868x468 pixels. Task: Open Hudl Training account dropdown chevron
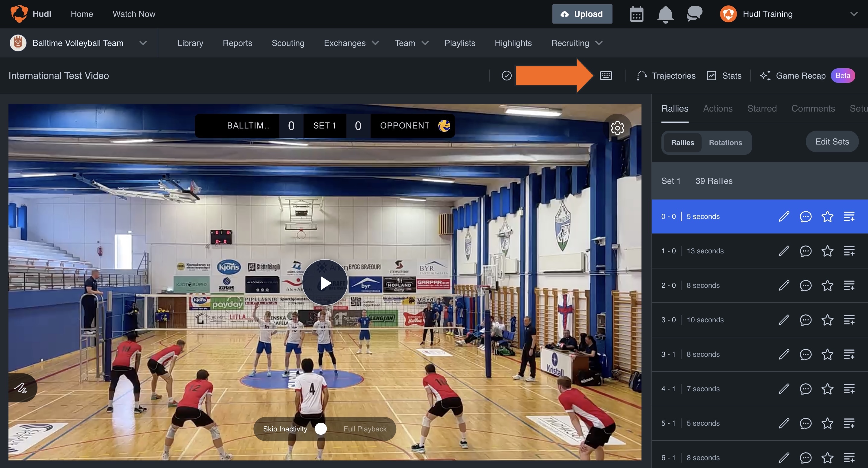pyautogui.click(x=854, y=14)
